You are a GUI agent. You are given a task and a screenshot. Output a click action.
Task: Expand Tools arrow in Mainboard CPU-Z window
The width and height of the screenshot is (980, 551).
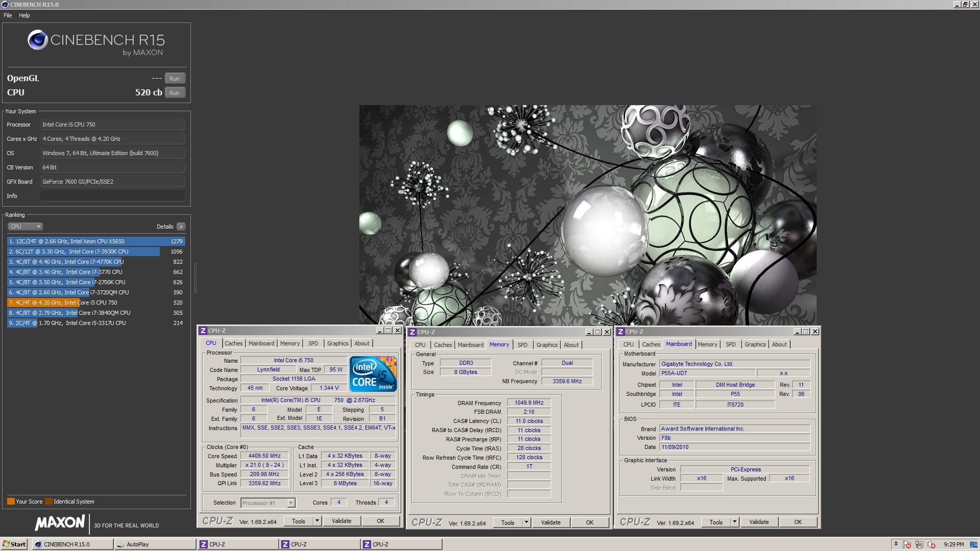(734, 522)
